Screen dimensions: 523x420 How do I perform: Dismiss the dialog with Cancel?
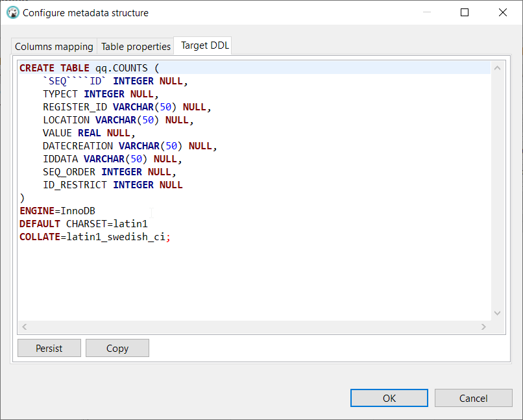pos(473,398)
